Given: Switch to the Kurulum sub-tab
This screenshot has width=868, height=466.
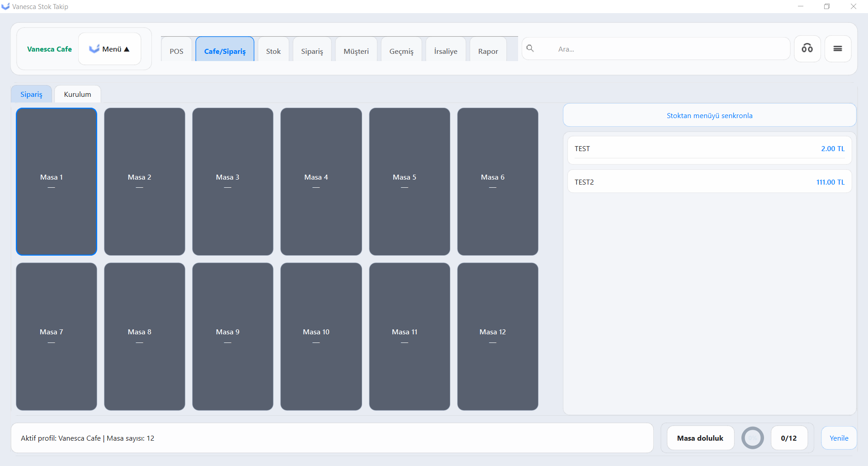Looking at the screenshot, I should tap(77, 94).
